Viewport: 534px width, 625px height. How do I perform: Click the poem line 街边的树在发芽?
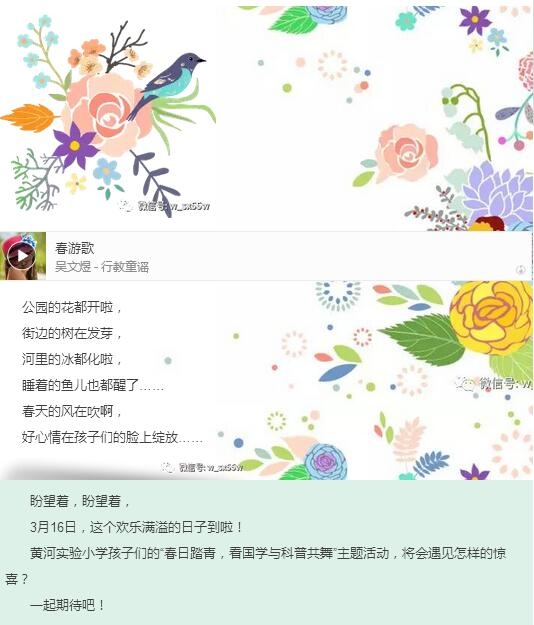pos(71,333)
